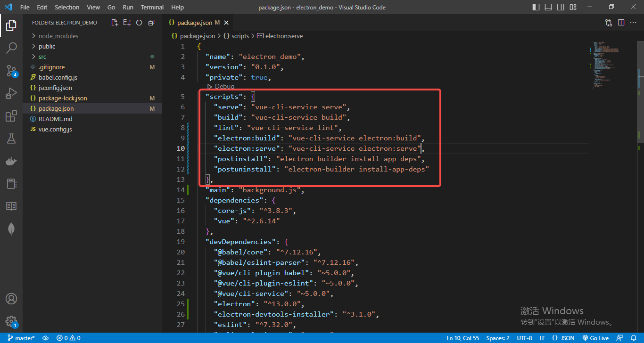Click line number 14 in gutter
644x343 pixels.
pos(181,190)
